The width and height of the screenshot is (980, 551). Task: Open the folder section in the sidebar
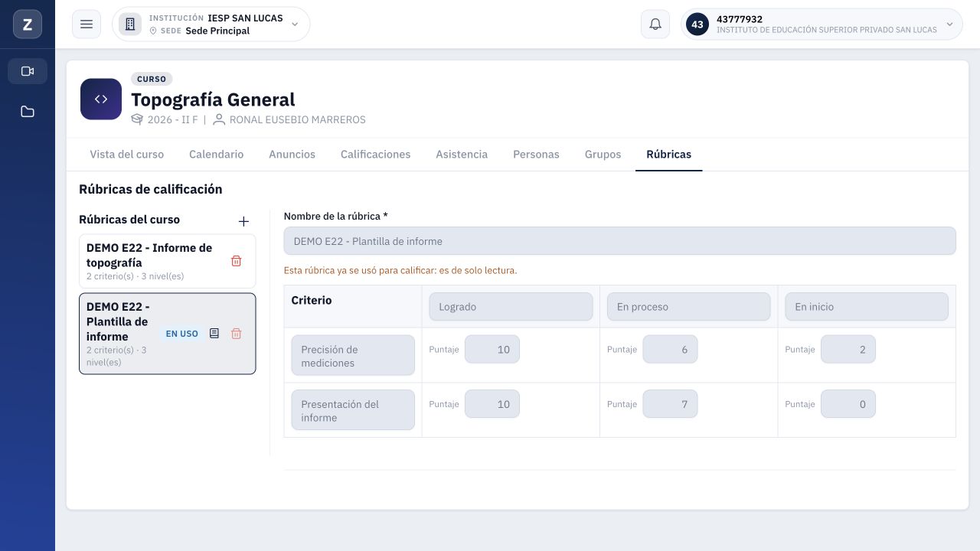coord(28,112)
